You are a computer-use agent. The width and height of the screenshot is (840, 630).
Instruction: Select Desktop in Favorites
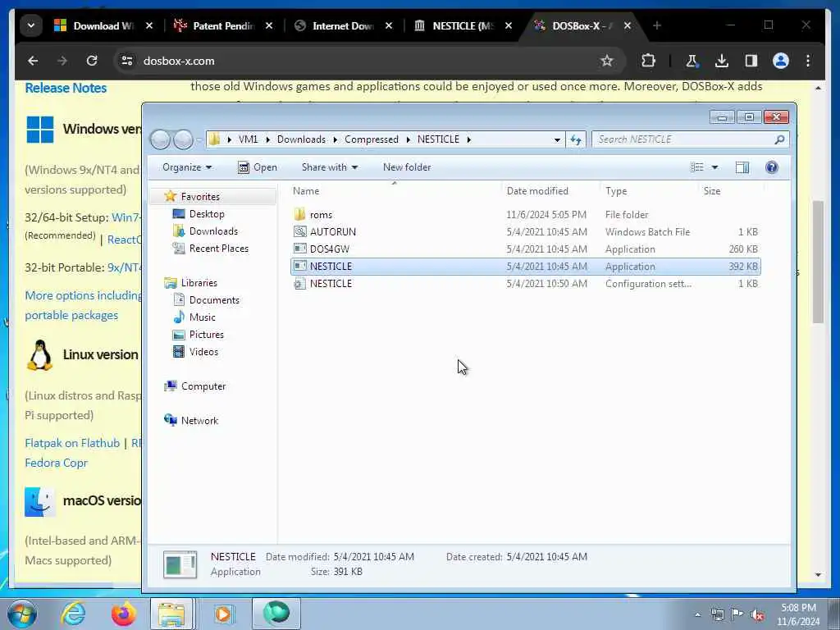coord(207,214)
